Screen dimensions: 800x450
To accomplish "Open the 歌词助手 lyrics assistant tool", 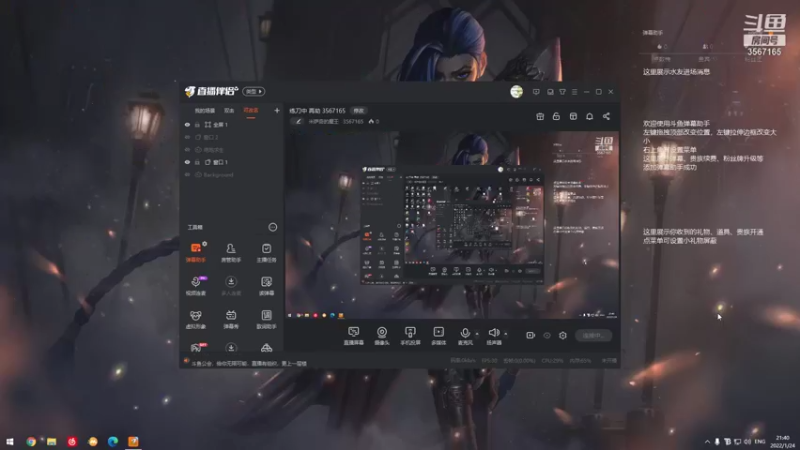I will 266,319.
